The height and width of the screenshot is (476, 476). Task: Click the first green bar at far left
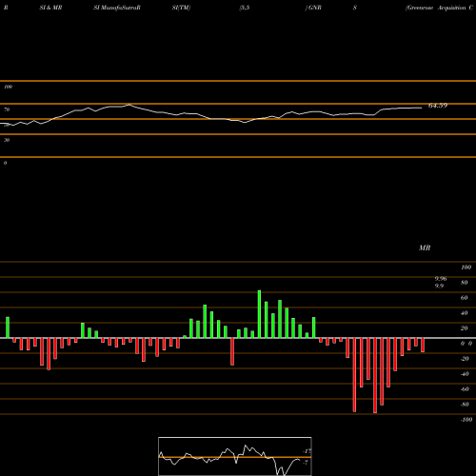point(8,327)
